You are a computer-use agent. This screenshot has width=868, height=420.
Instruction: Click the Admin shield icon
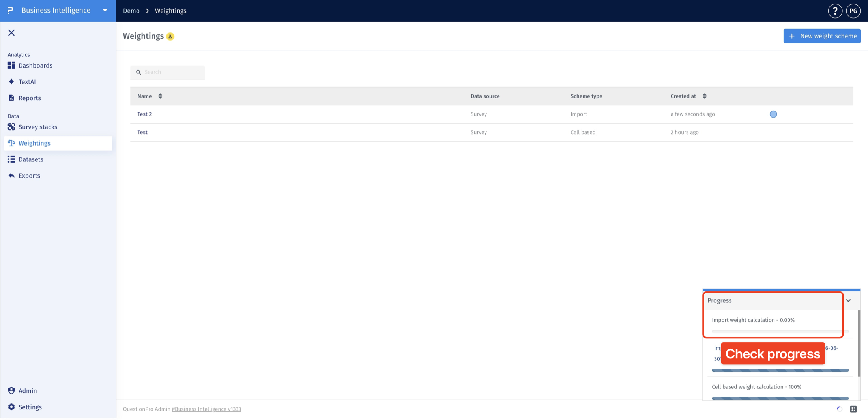coord(11,390)
